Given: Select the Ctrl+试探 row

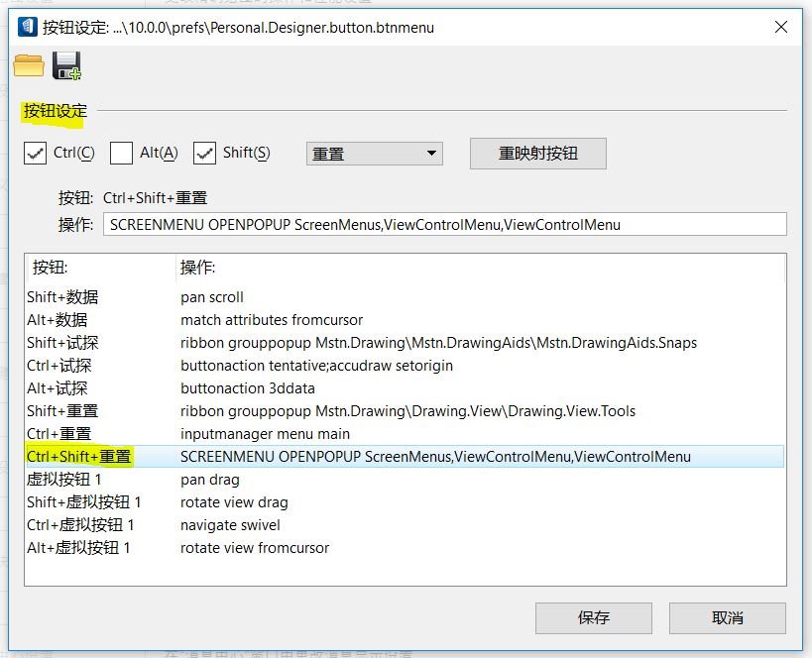Looking at the screenshot, I should (x=405, y=366).
